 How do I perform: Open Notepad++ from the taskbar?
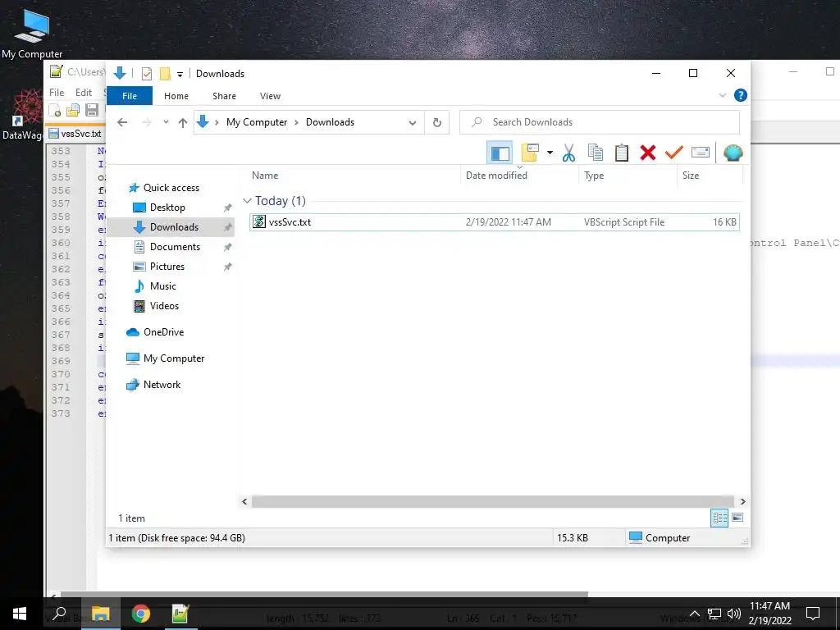[x=180, y=614]
